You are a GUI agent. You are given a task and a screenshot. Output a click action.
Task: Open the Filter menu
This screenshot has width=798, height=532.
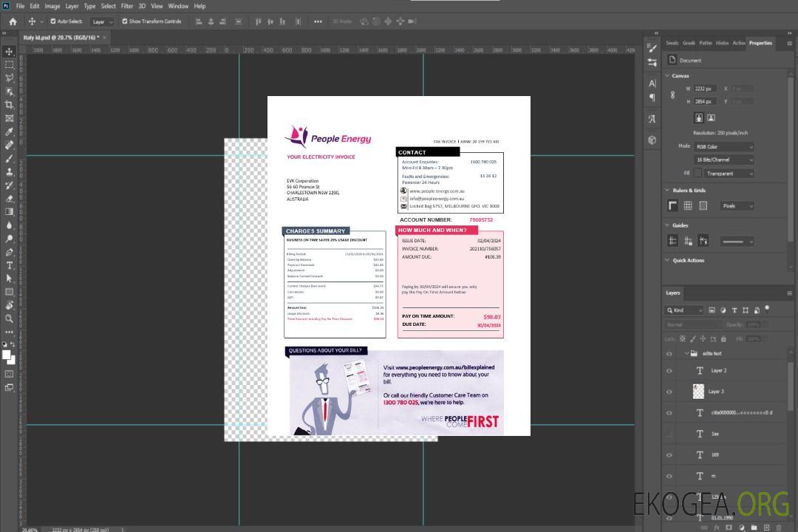coord(127,6)
